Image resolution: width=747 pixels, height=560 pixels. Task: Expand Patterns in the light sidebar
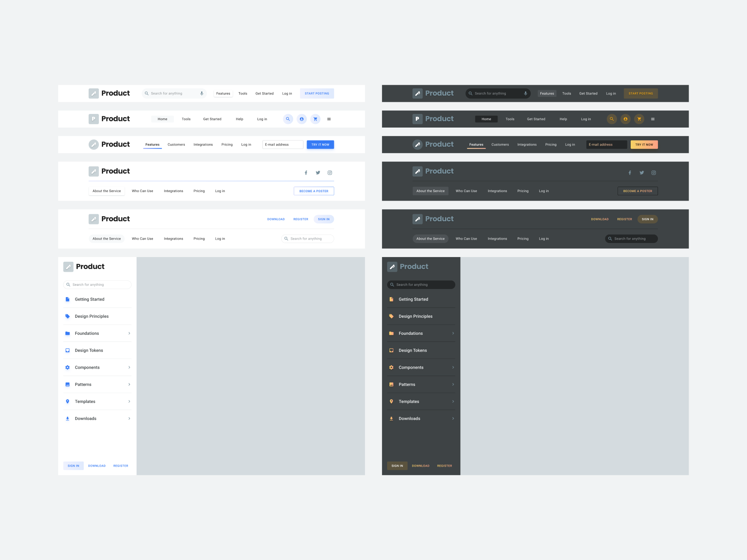(x=129, y=385)
